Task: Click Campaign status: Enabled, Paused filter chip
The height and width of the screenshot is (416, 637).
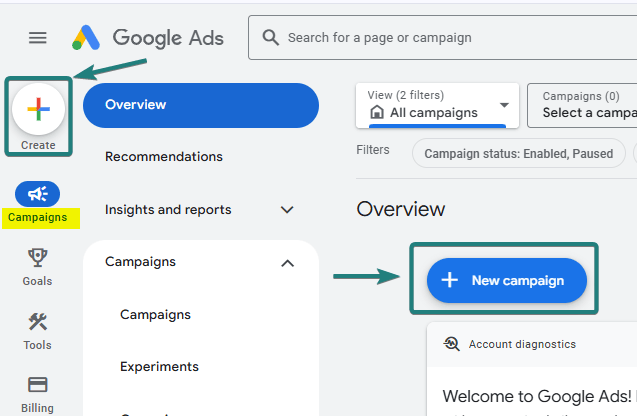Action: pos(519,154)
